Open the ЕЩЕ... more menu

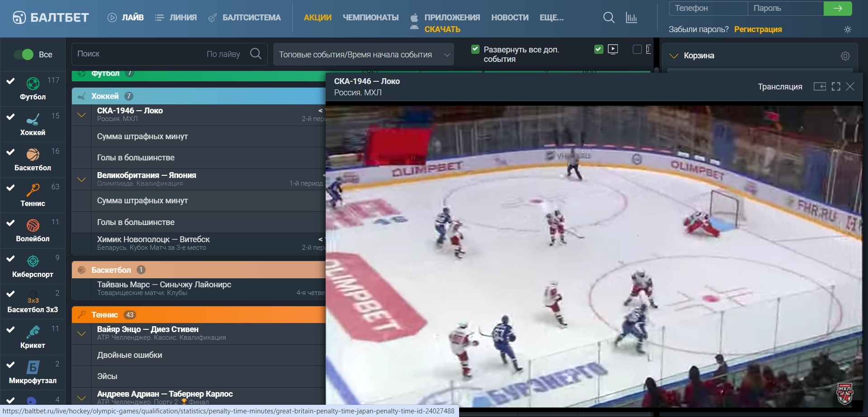pos(551,18)
